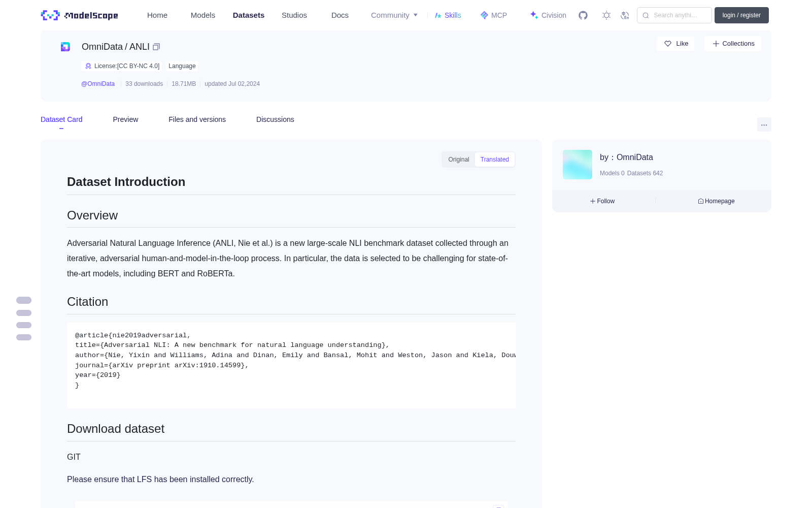Open the Civision sparkle link

(x=548, y=15)
